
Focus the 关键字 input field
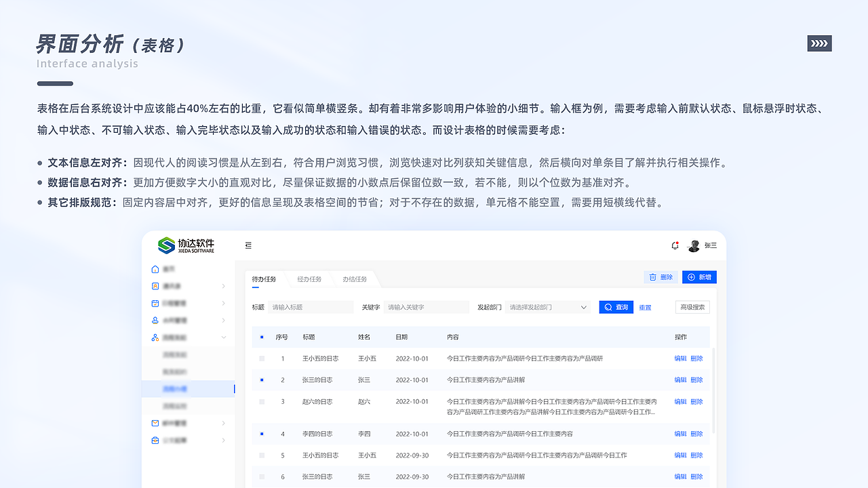pos(427,307)
